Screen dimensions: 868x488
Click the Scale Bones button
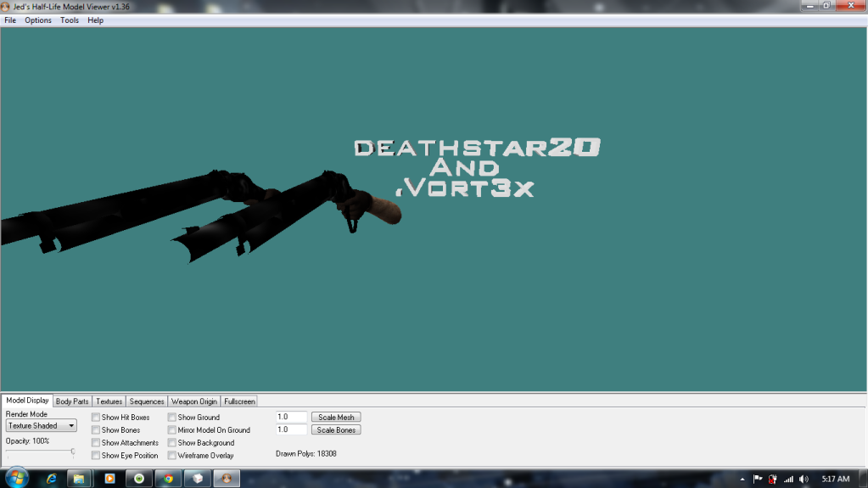tap(336, 429)
